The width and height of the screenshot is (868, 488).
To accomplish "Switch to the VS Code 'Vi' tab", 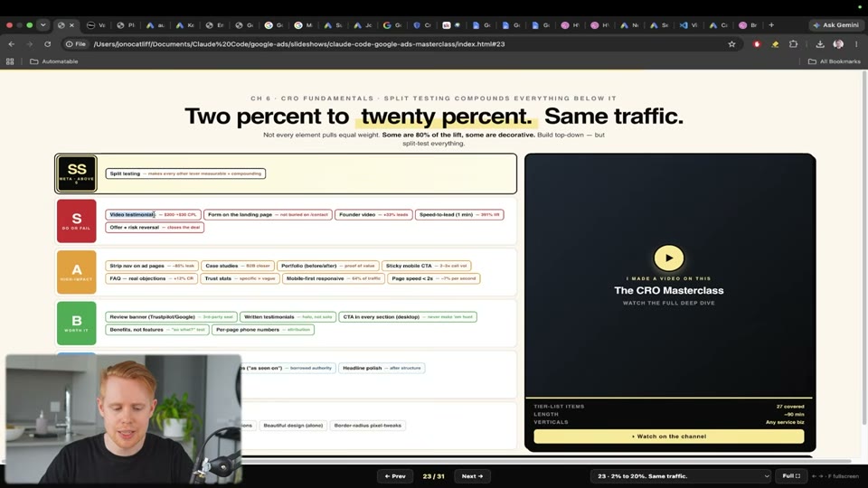I will click(x=689, y=25).
